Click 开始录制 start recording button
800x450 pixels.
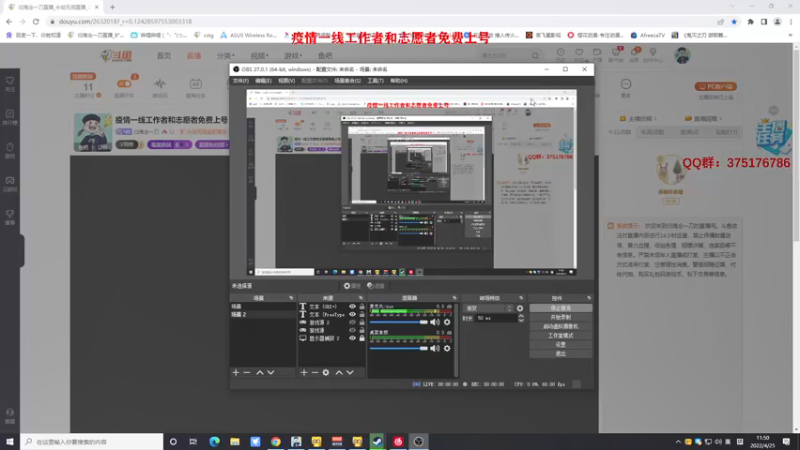point(561,317)
